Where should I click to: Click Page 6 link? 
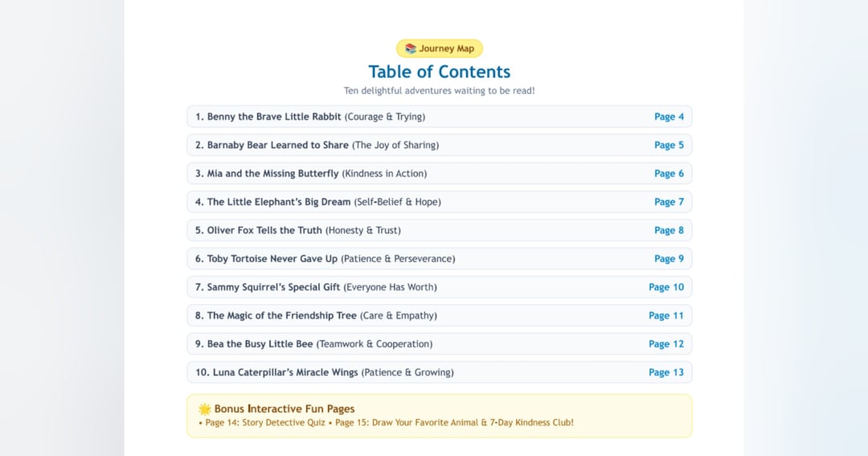point(669,174)
